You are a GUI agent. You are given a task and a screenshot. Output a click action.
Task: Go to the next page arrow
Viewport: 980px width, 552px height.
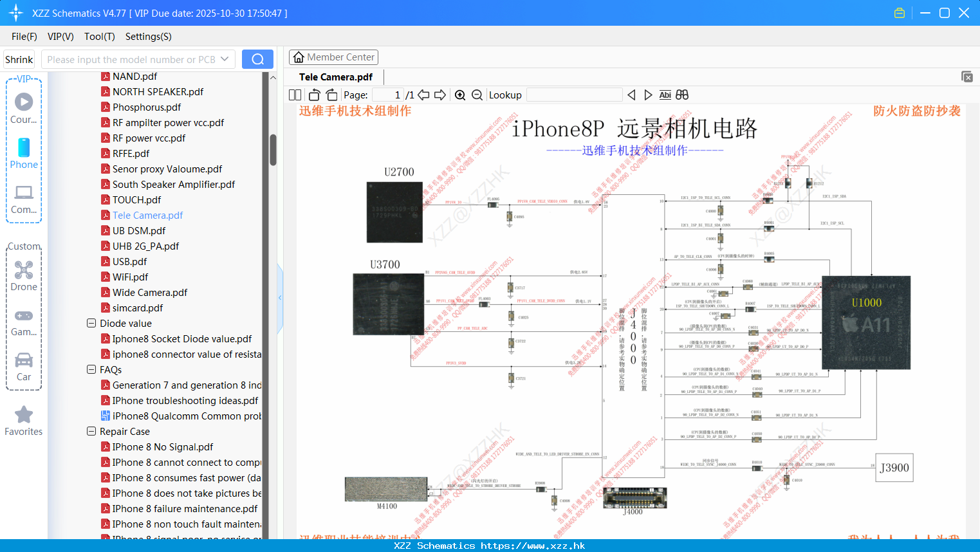click(440, 95)
